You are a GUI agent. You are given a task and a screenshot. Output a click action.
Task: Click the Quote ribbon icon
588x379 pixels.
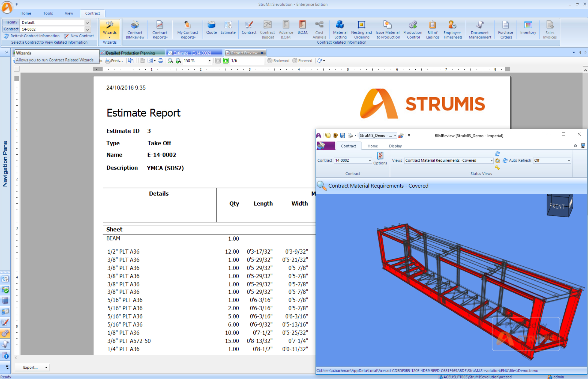click(x=211, y=28)
